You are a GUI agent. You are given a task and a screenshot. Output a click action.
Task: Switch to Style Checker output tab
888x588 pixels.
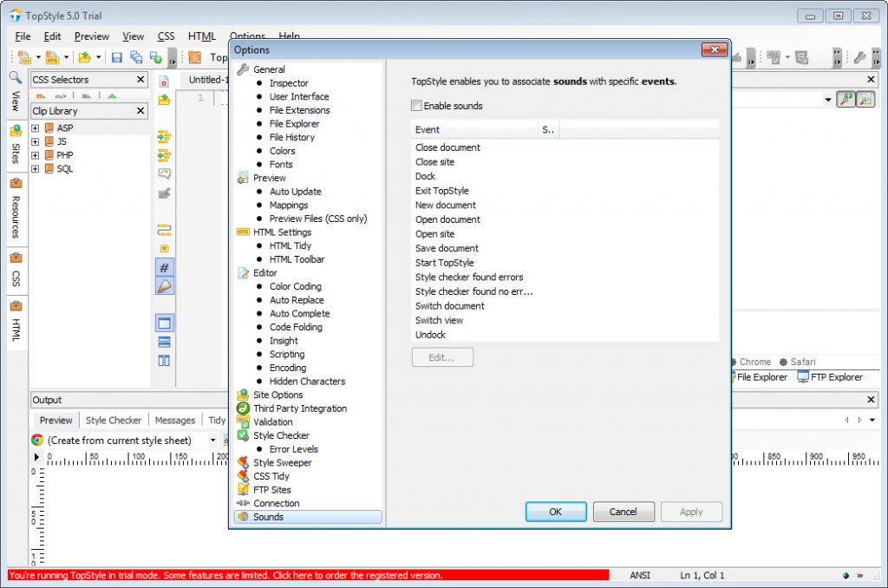coord(114,421)
